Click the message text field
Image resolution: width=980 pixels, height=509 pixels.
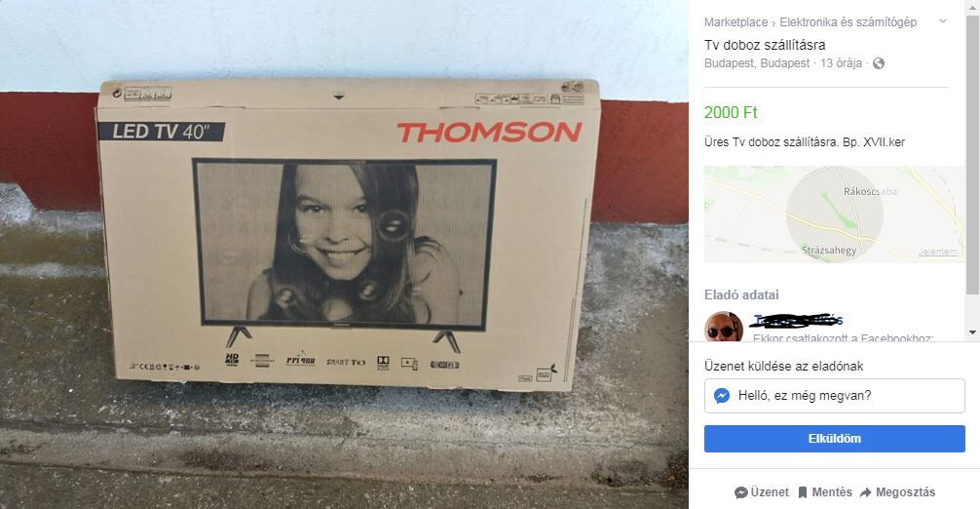(x=835, y=396)
